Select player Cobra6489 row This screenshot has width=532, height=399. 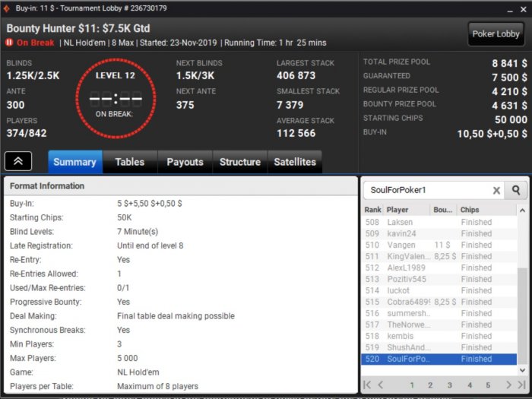pyautogui.click(x=439, y=302)
